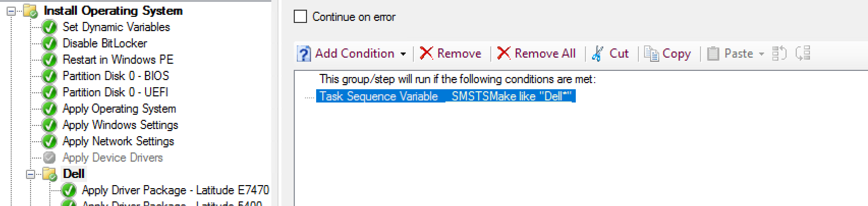The width and height of the screenshot is (868, 206).
Task: Select Apply Driver Package - Latitude E7470
Action: [175, 190]
